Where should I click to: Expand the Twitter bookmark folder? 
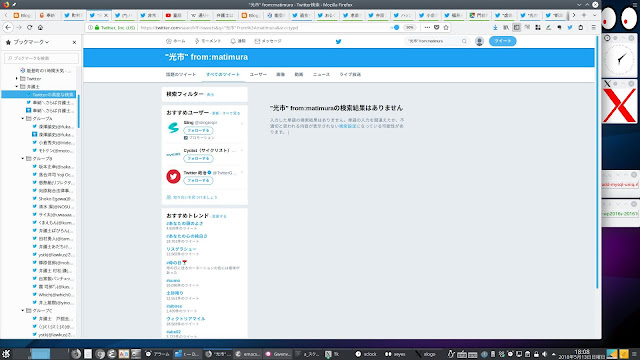click(17, 78)
